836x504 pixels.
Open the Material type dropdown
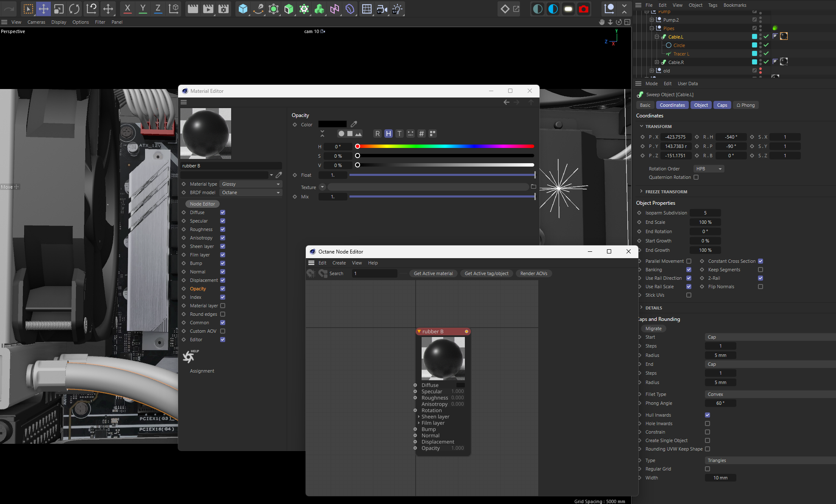coord(251,184)
